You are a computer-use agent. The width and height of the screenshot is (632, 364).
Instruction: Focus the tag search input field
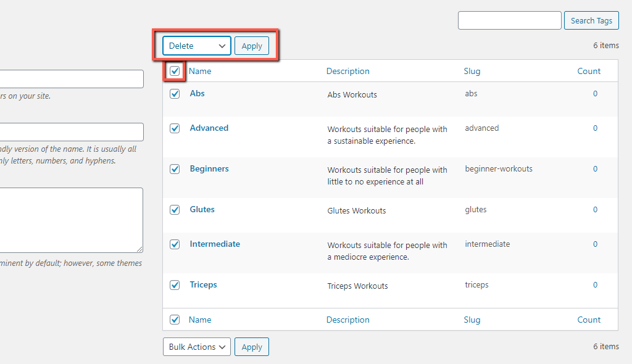(x=509, y=20)
